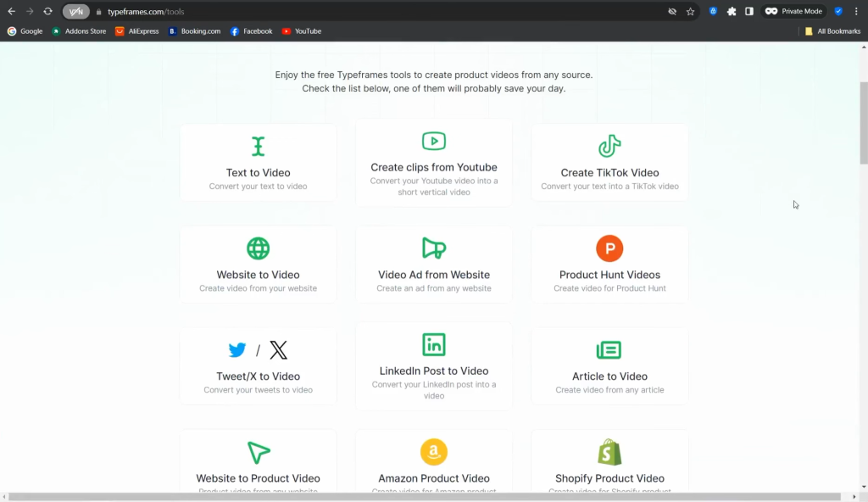Screen dimensions: 868x502
Task: Click the Amazon logo icon
Action: (434, 452)
